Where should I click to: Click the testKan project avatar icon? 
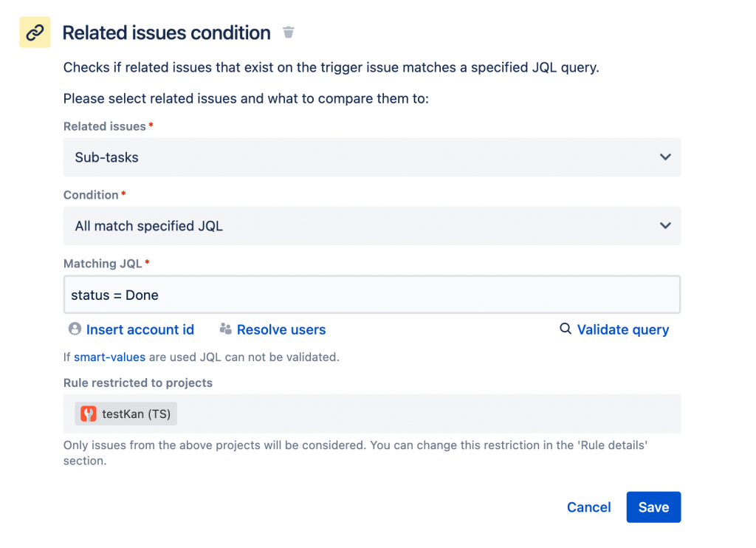[x=89, y=414]
